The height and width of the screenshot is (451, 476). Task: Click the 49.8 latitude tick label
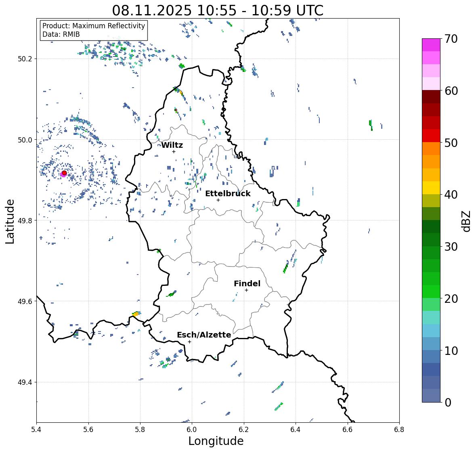coord(25,220)
